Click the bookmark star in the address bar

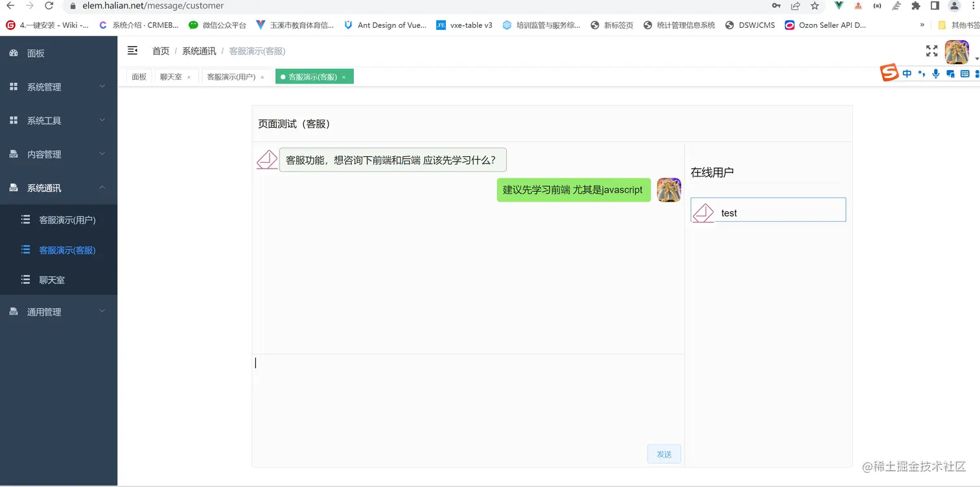[813, 6]
